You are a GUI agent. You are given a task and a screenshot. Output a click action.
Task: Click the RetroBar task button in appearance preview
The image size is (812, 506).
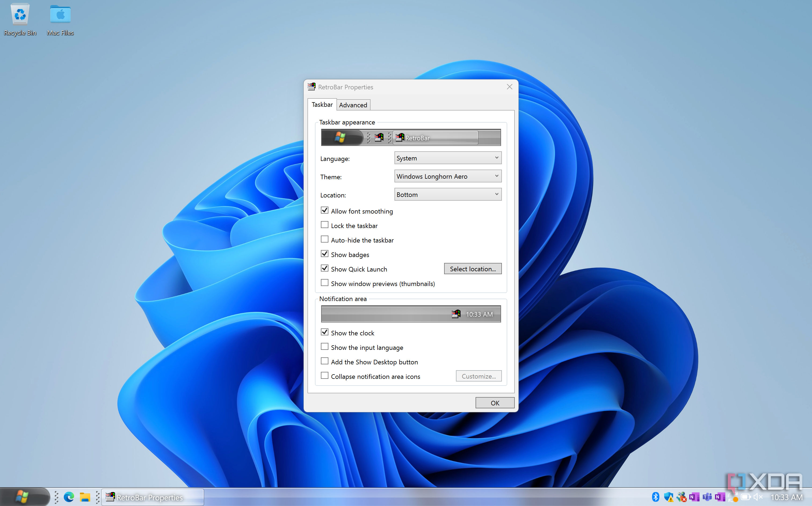point(435,138)
